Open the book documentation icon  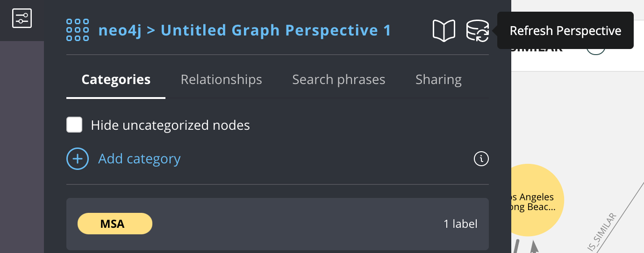point(444,31)
